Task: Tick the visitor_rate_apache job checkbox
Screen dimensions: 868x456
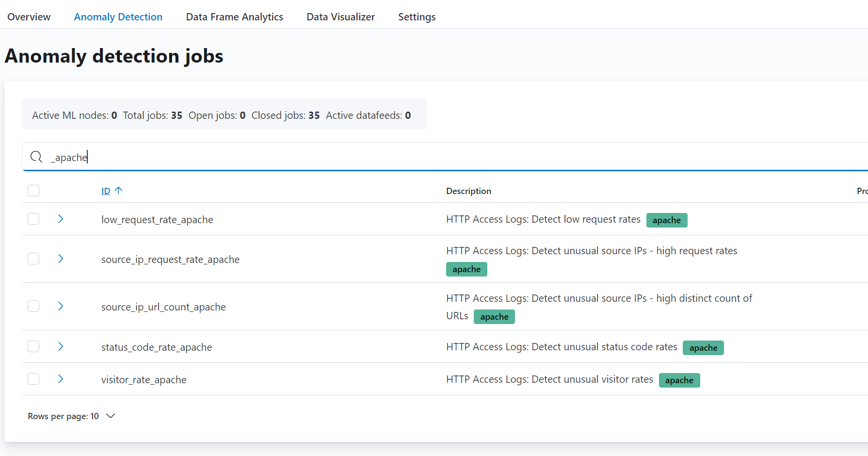Action: (33, 379)
